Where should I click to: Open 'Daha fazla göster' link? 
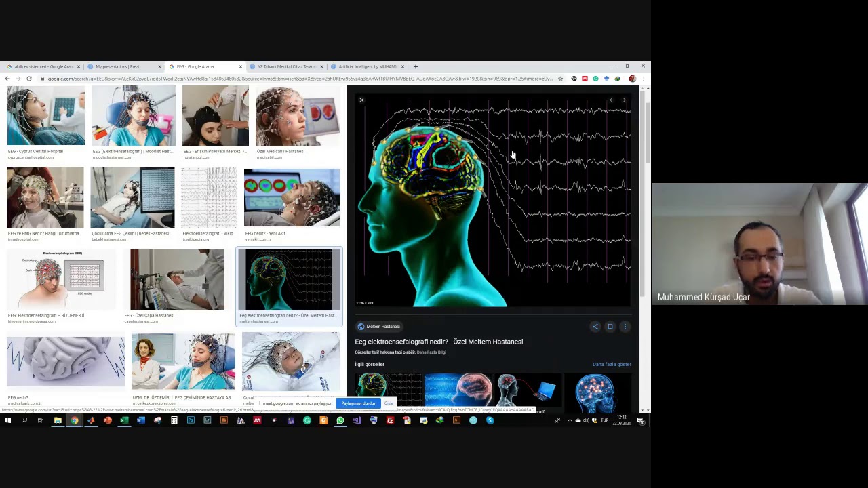point(612,364)
